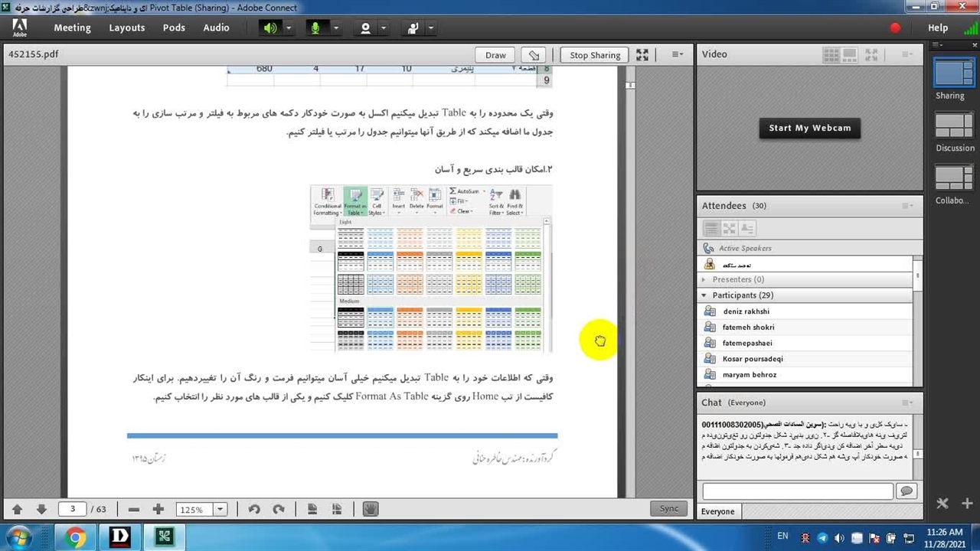
Task: Go to next page with down arrow
Action: click(41, 510)
